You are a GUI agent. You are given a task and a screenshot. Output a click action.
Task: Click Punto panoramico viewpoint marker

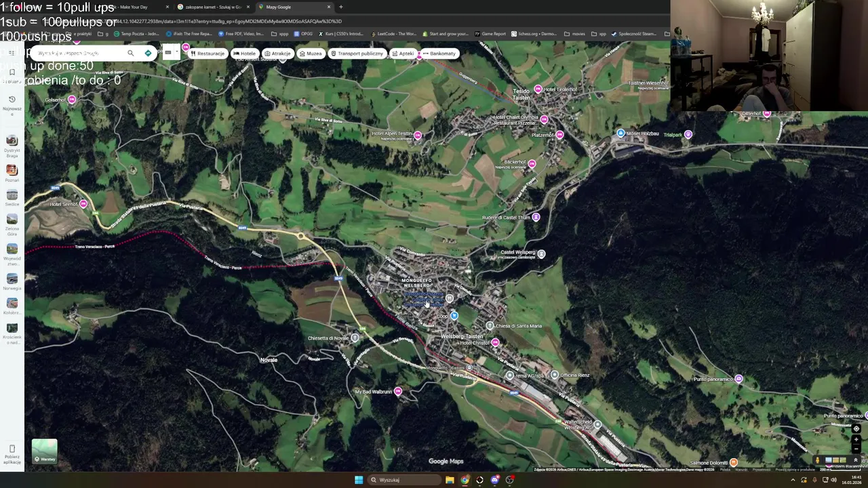(x=738, y=379)
